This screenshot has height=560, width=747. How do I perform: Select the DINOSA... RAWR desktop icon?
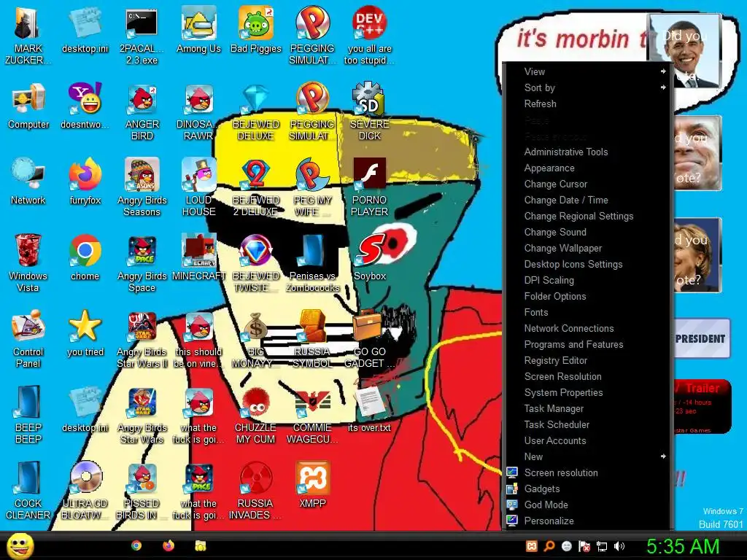[198, 112]
